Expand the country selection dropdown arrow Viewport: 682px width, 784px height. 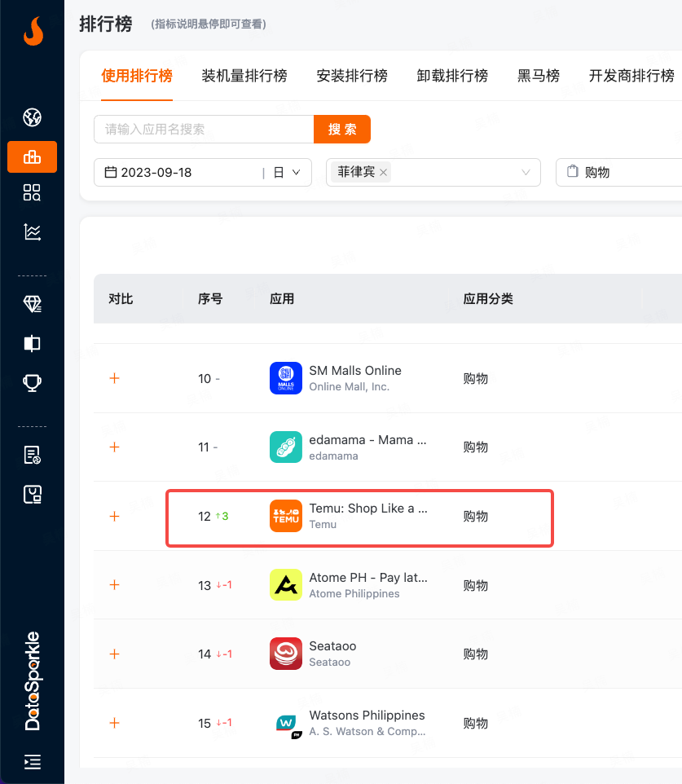tap(526, 173)
